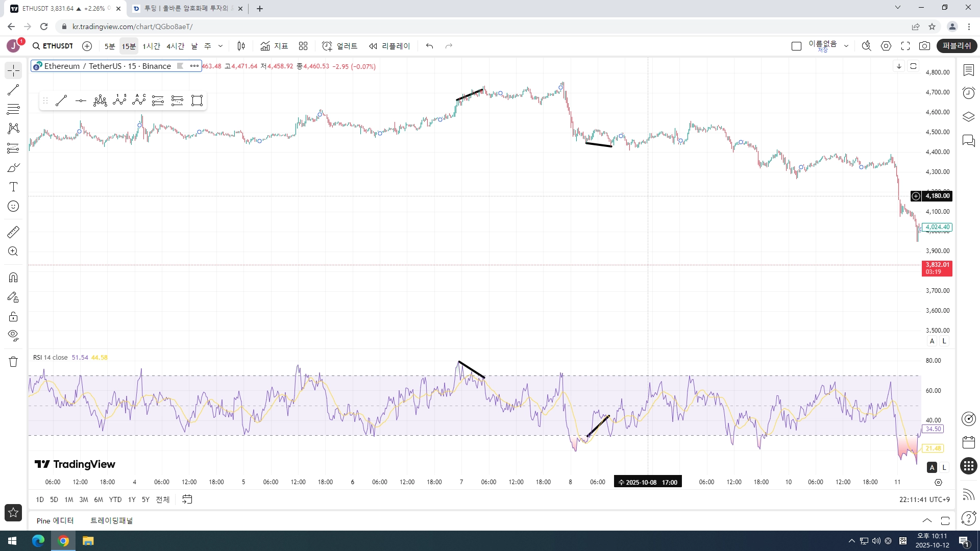The height and width of the screenshot is (551, 980).
Task: Take a chart snapshot with camera icon
Action: coord(924,46)
